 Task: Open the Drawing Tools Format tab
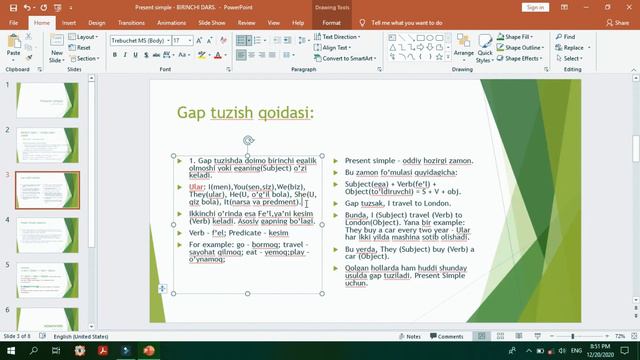(x=331, y=23)
